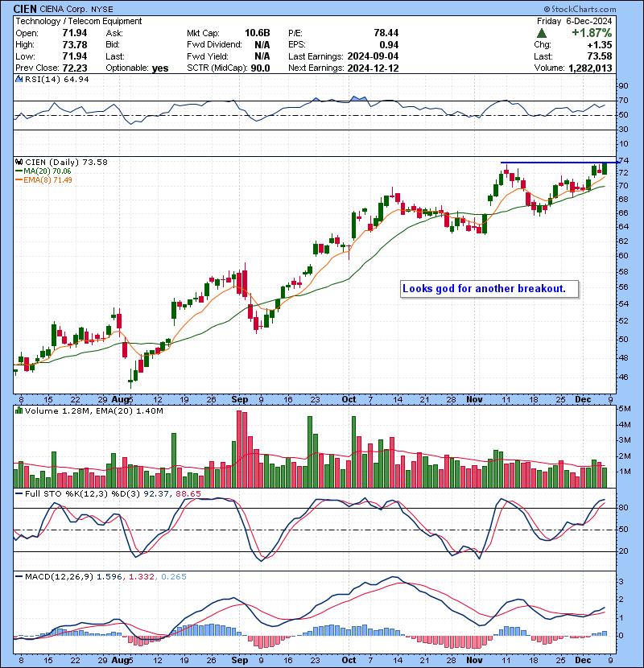Click the Chg value +1.35

click(x=599, y=45)
